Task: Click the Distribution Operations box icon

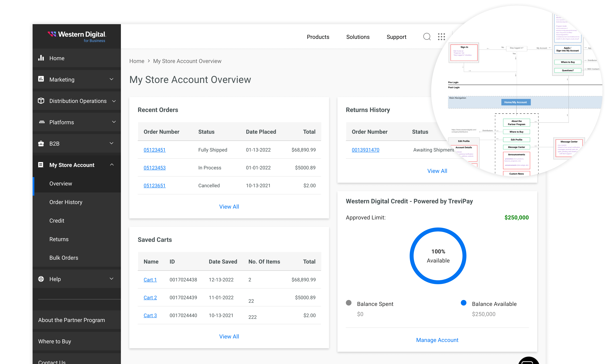Action: 41,101
